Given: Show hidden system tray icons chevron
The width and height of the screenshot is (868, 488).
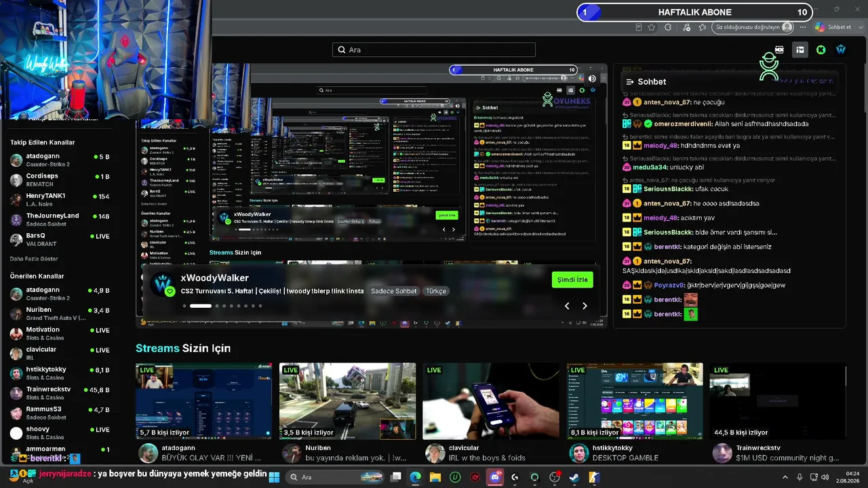Looking at the screenshot, I should click(x=785, y=477).
